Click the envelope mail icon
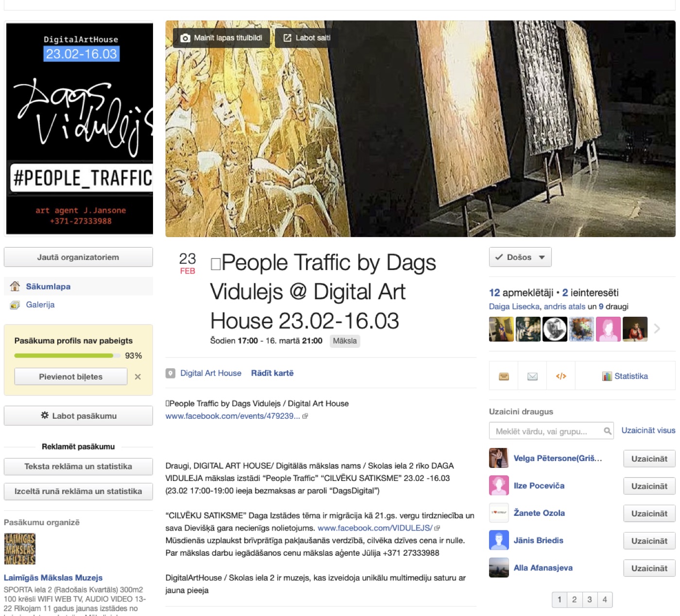The width and height of the screenshot is (680, 616). tap(532, 376)
